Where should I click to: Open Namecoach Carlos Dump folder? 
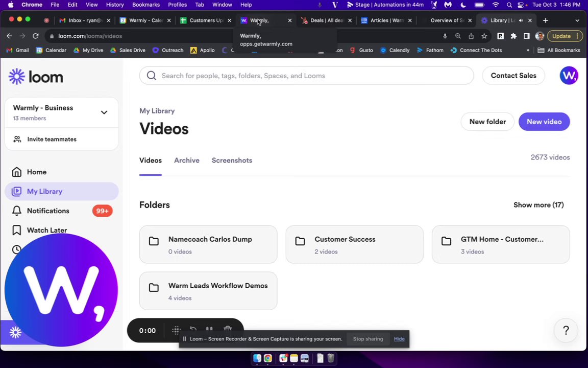tap(208, 244)
